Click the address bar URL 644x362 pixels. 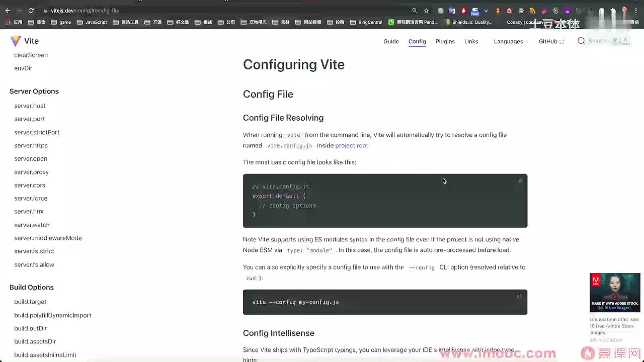tap(85, 11)
